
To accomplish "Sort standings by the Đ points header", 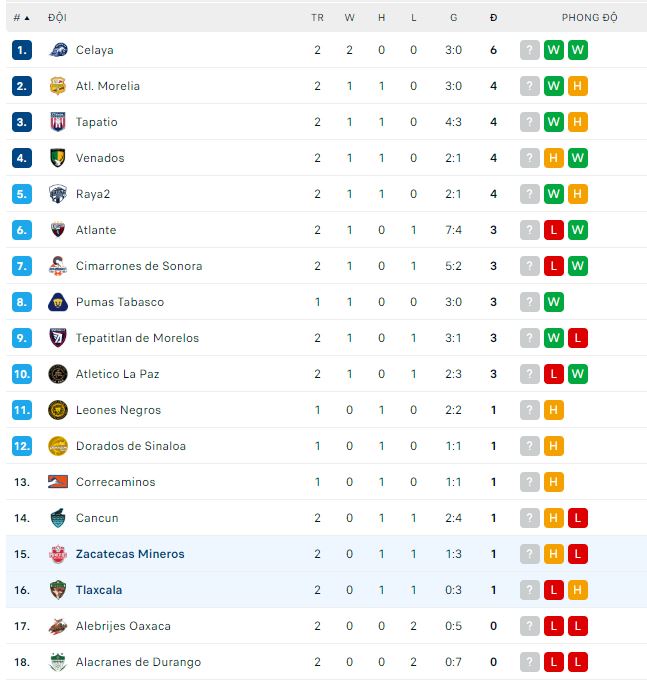I will tap(494, 18).
